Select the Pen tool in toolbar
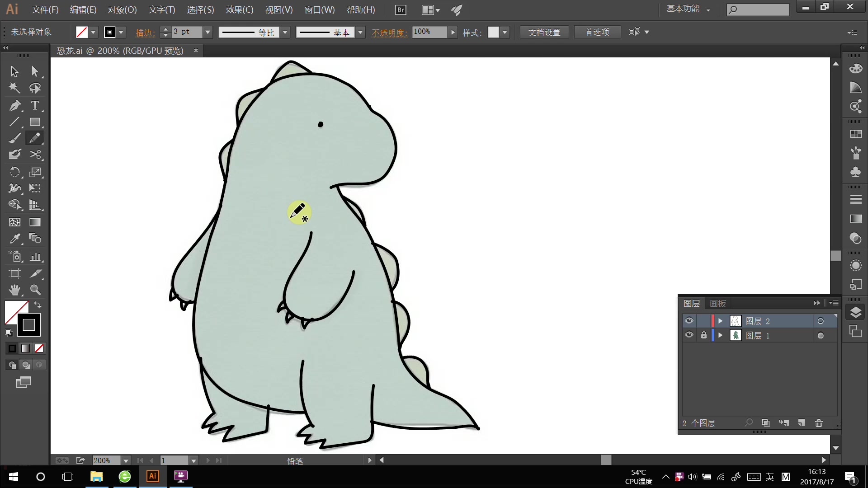 (15, 105)
